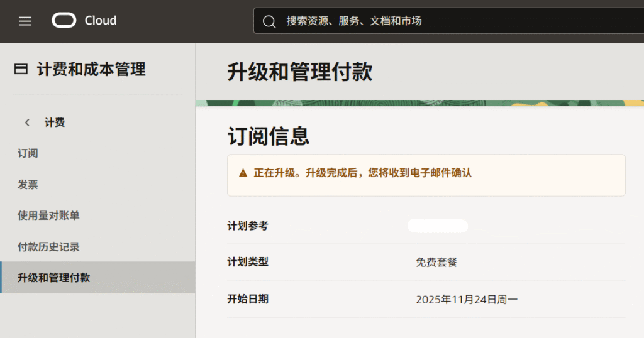Go back using the chevron beside 计费
Viewport: 644px width, 338px height.
[27, 123]
